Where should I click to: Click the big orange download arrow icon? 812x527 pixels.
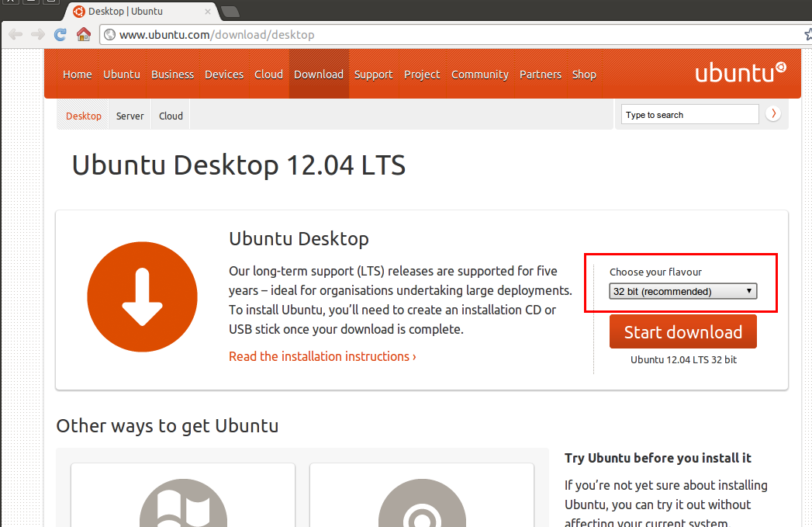(143, 296)
